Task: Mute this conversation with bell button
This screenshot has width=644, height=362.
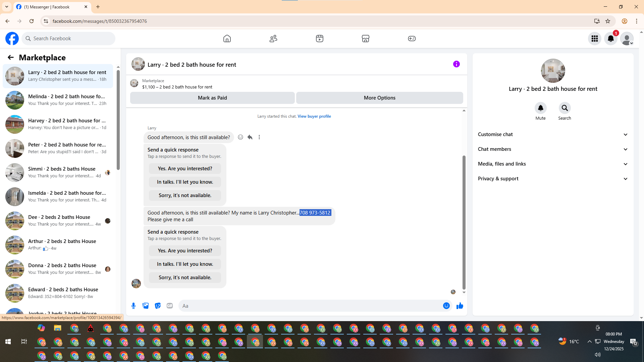Action: (x=540, y=108)
